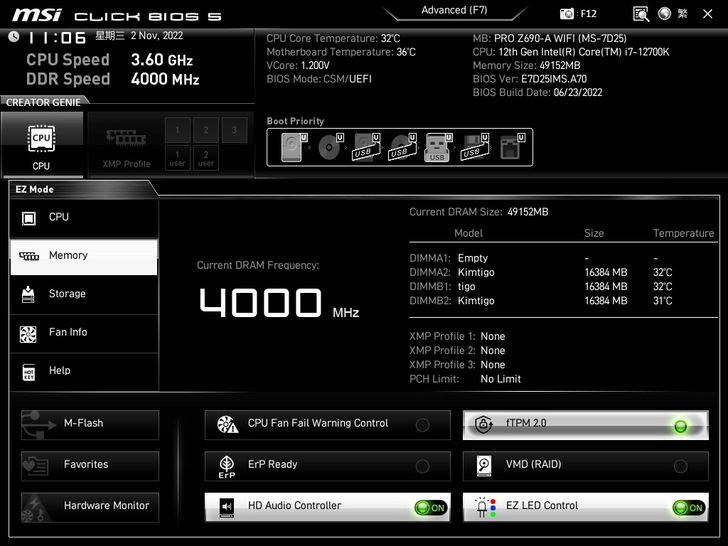Click the USB key boot device icon
This screenshot has width=728, height=546.
(x=438, y=147)
